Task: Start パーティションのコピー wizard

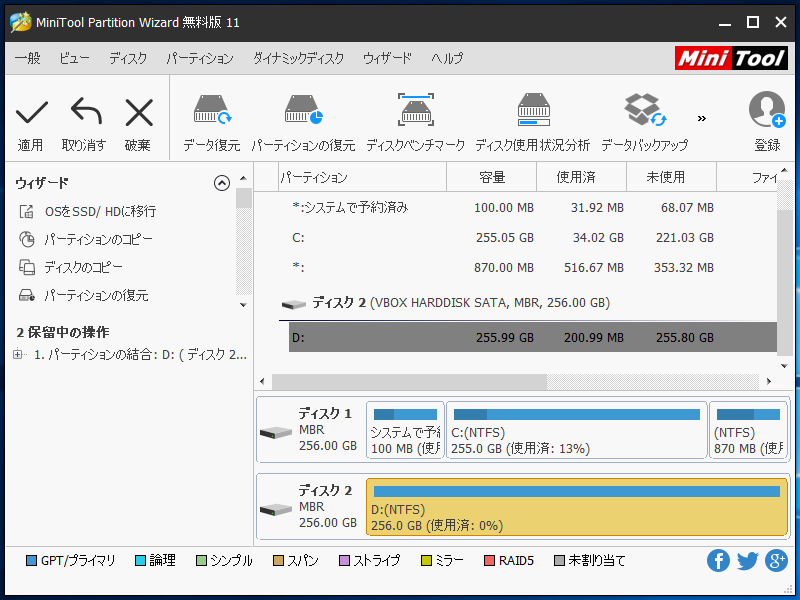Action: pos(85,239)
